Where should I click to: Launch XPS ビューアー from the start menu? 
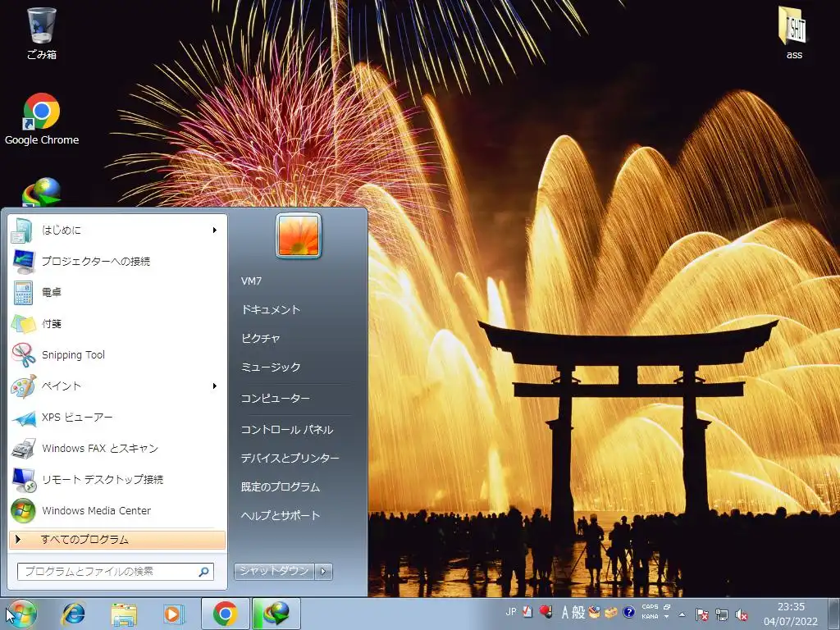(116, 418)
